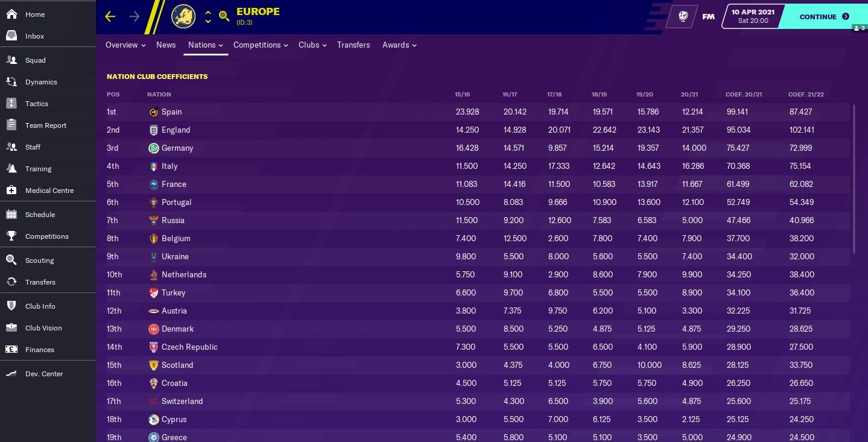Click the Spain flag badge

point(154,112)
